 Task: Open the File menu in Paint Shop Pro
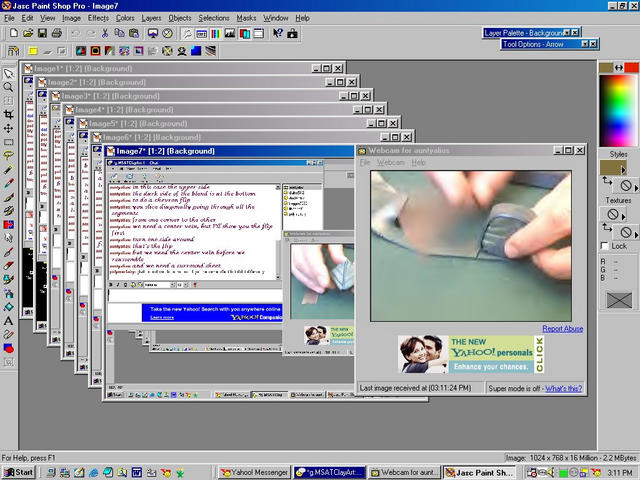tap(9, 18)
